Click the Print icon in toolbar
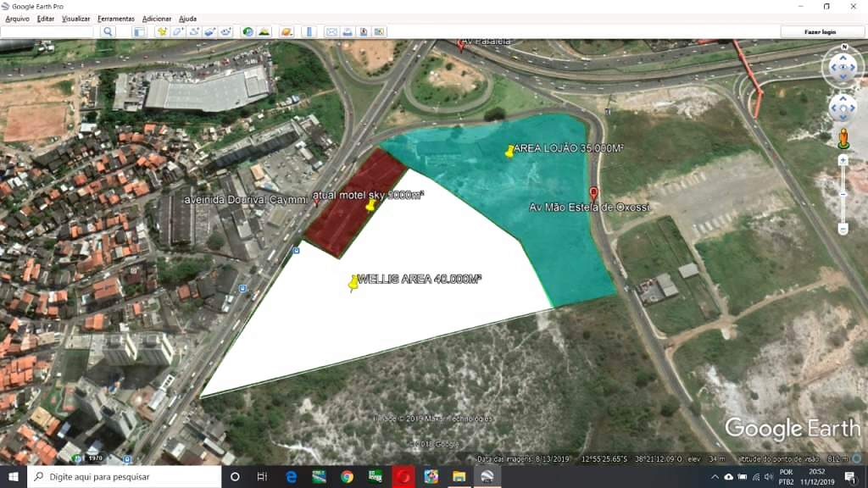868x488 pixels. pyautogui.click(x=347, y=31)
